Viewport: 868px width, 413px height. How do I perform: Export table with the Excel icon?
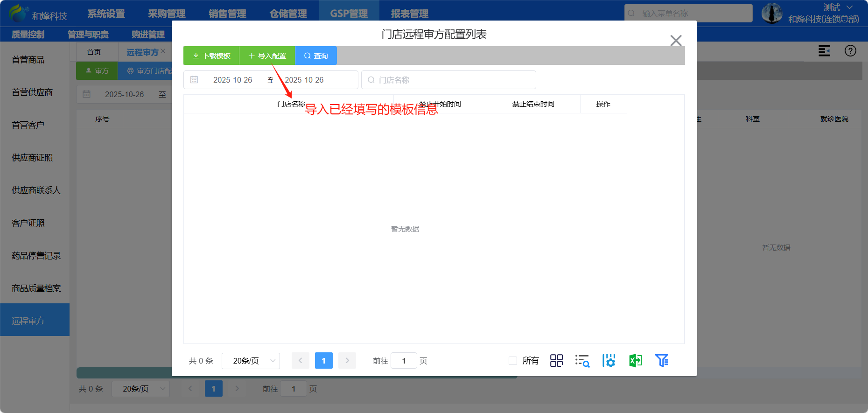tap(635, 360)
